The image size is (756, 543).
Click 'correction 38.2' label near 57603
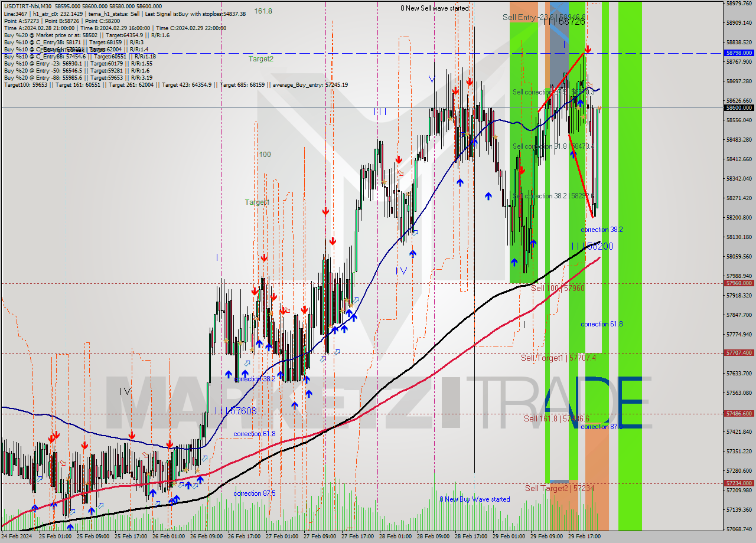point(255,379)
